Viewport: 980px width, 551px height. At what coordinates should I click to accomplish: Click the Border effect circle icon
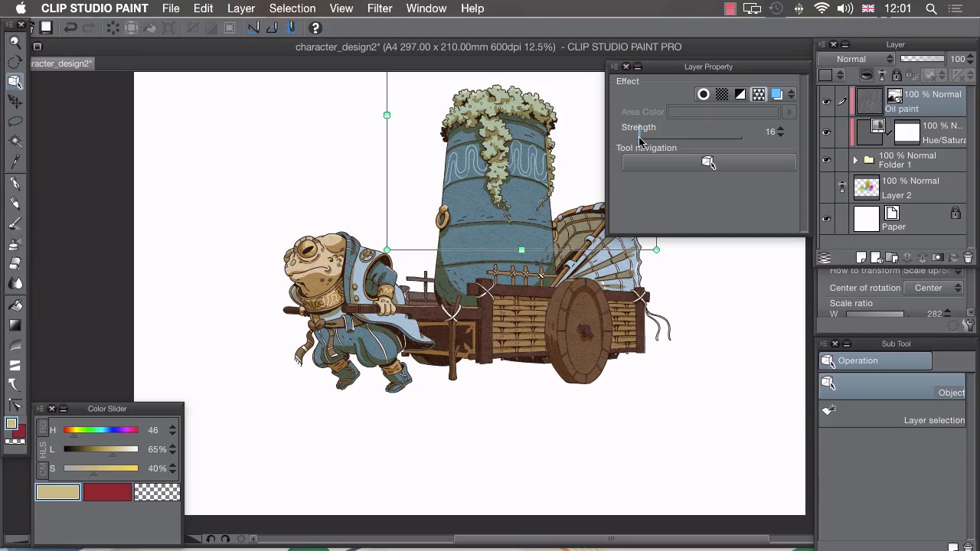[703, 94]
